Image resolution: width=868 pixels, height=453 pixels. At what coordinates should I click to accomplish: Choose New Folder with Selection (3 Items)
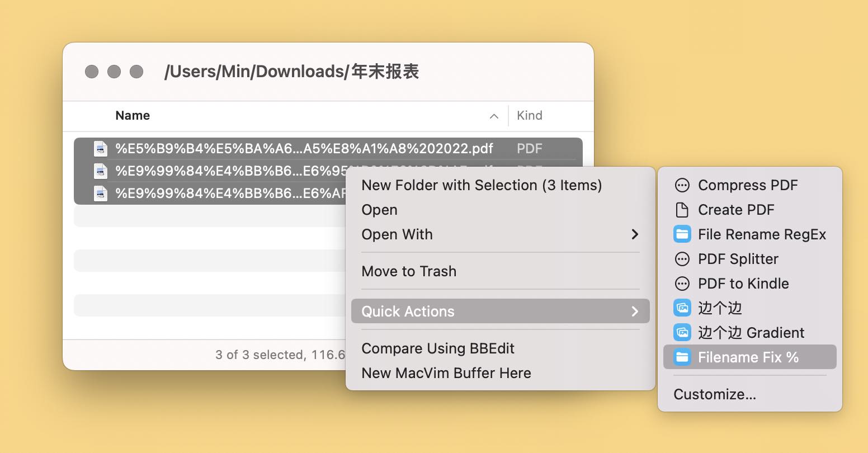(x=500, y=185)
